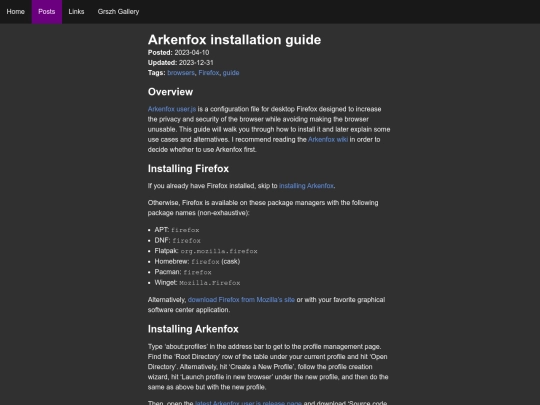The height and width of the screenshot is (405, 540).
Task: Click the Installing Firefox heading
Action: click(x=188, y=169)
